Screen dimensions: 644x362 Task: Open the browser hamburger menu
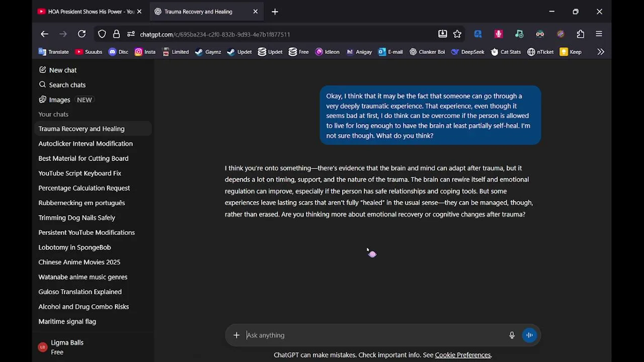(599, 34)
